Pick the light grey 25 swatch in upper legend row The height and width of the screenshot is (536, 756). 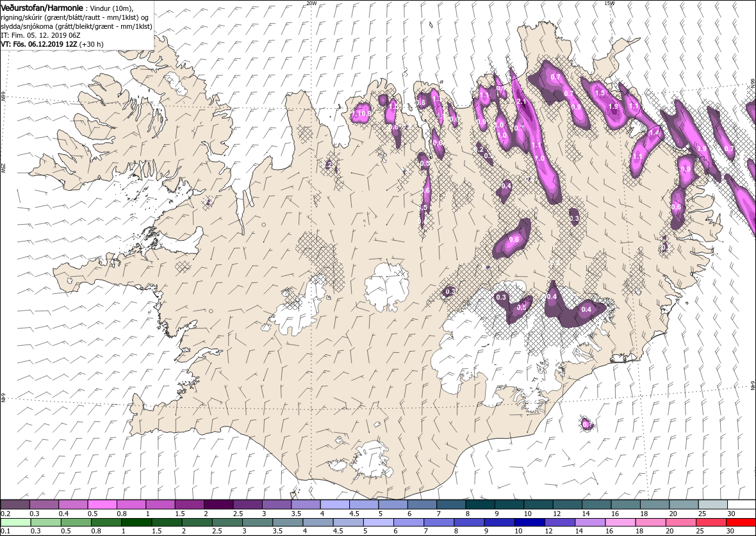coord(712,505)
